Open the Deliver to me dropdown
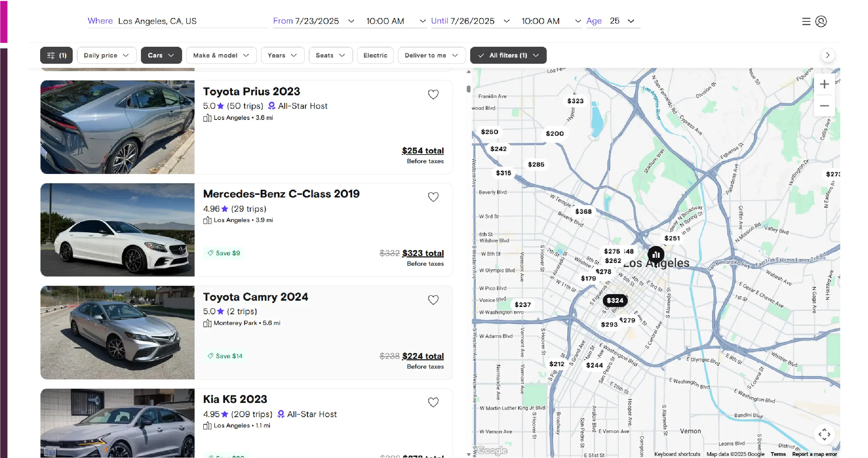This screenshot has height=458, width=868. [431, 55]
